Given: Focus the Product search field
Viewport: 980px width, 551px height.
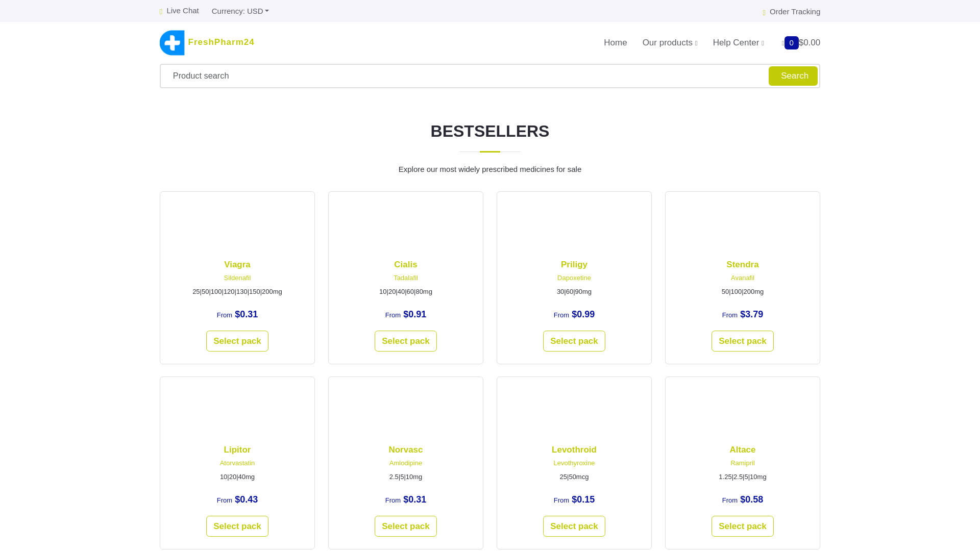Looking at the screenshot, I should click(x=464, y=76).
